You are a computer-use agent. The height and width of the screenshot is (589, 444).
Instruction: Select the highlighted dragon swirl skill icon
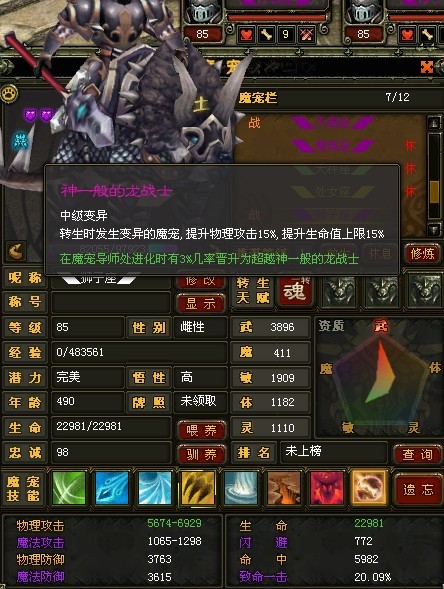tap(369, 488)
